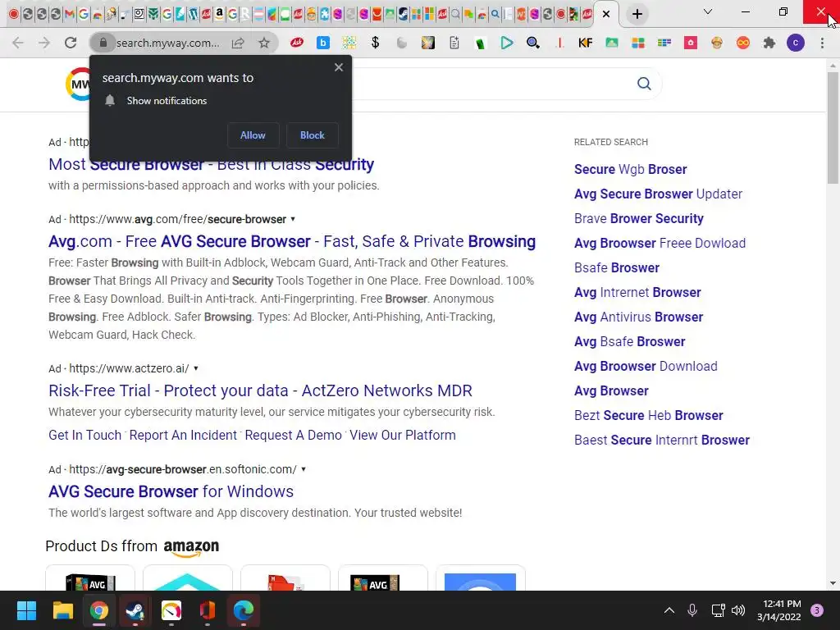The width and height of the screenshot is (840, 630).
Task: Allow notifications from search.myway.com
Action: (253, 135)
